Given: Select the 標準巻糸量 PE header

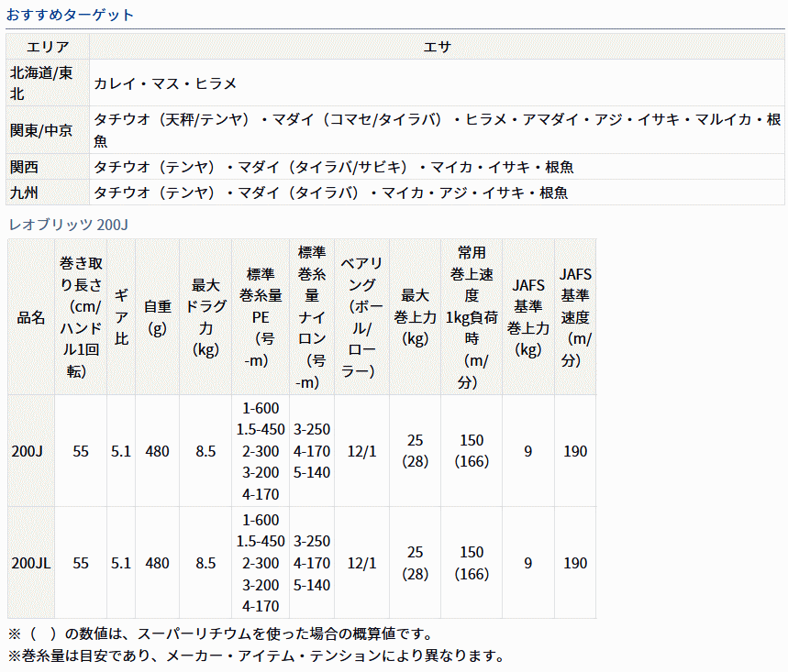Looking at the screenshot, I should pos(261,317).
